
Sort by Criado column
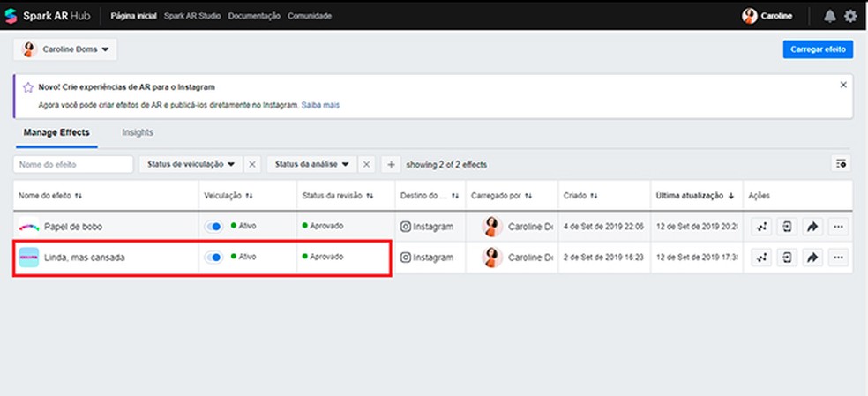[580, 196]
